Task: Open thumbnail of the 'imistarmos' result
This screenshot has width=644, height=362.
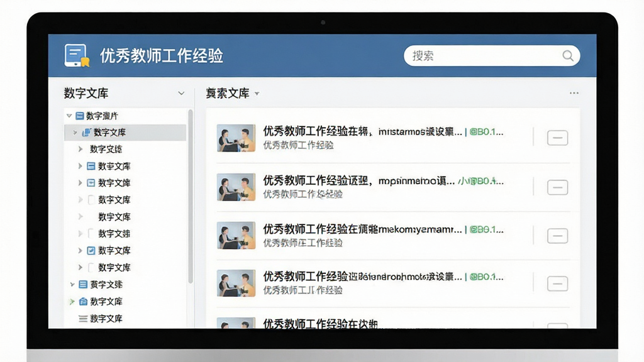Action: tap(236, 138)
